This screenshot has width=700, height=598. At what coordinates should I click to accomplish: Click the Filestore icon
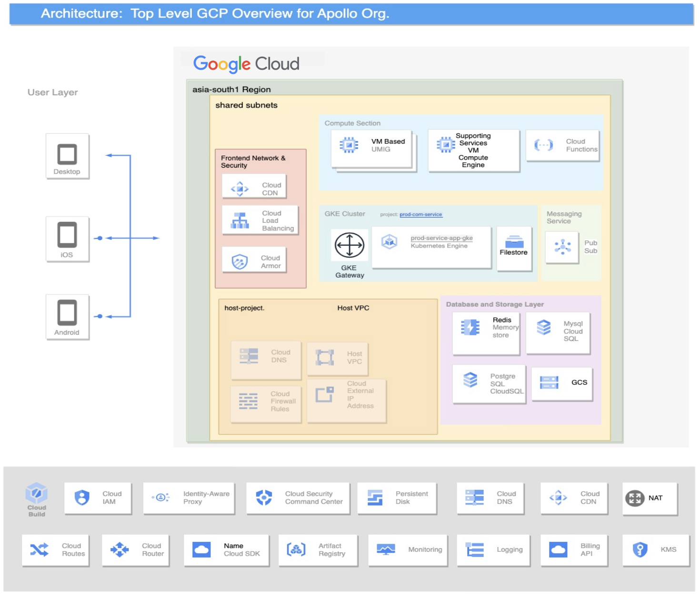coord(514,241)
